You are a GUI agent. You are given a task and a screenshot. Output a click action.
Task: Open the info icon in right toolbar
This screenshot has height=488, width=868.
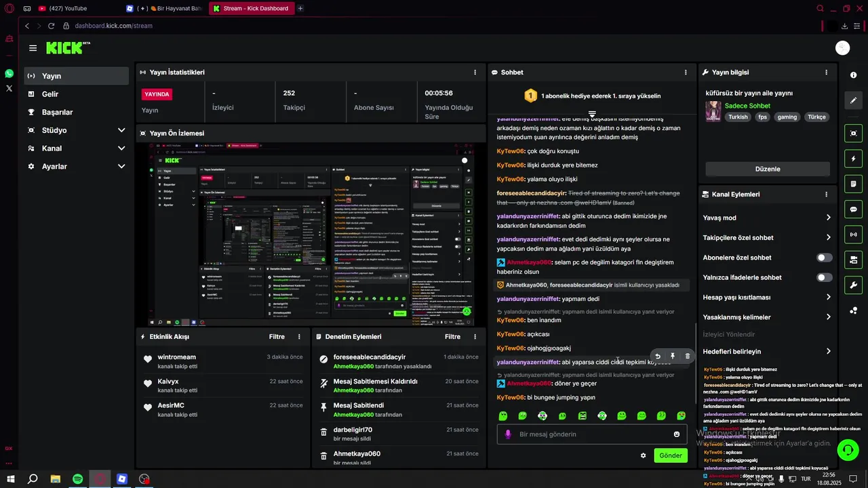click(853, 75)
